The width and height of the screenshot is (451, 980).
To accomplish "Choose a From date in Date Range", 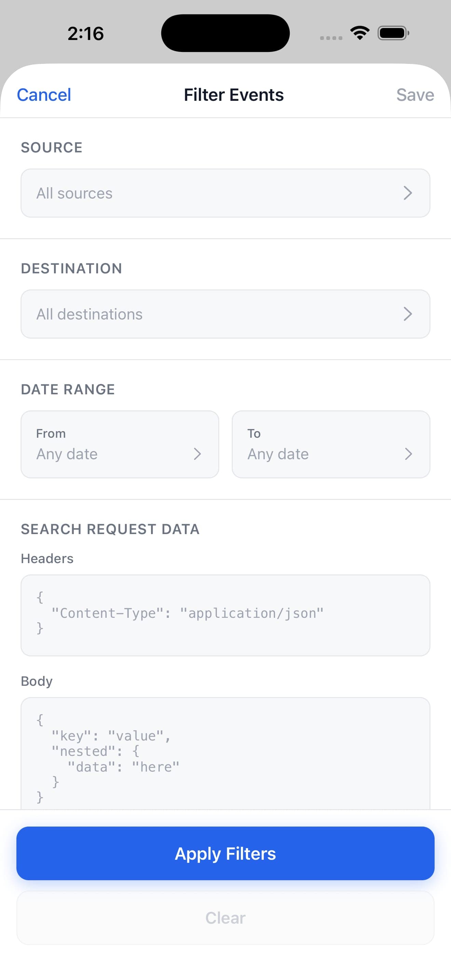I will 120,444.
